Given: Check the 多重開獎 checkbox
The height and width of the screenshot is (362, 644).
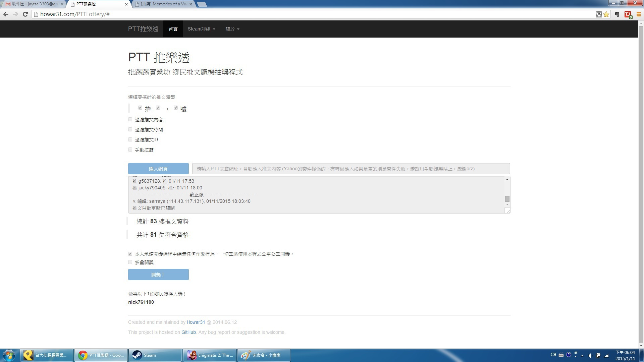Looking at the screenshot, I should point(130,262).
